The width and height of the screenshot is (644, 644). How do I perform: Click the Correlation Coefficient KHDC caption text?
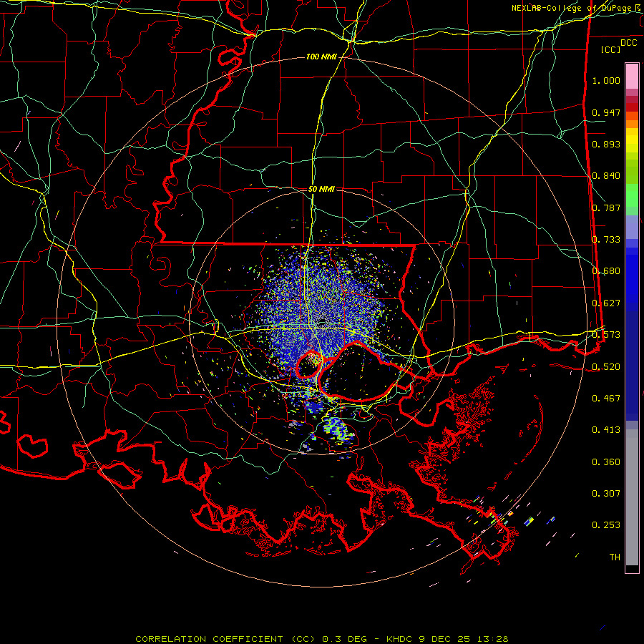pyautogui.click(x=321, y=639)
